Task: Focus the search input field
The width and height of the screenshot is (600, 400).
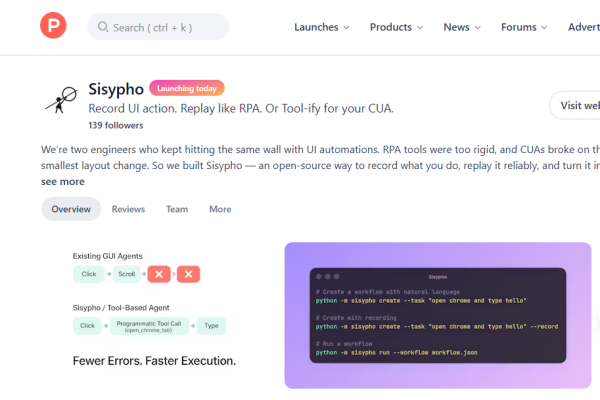Action: click(165, 27)
